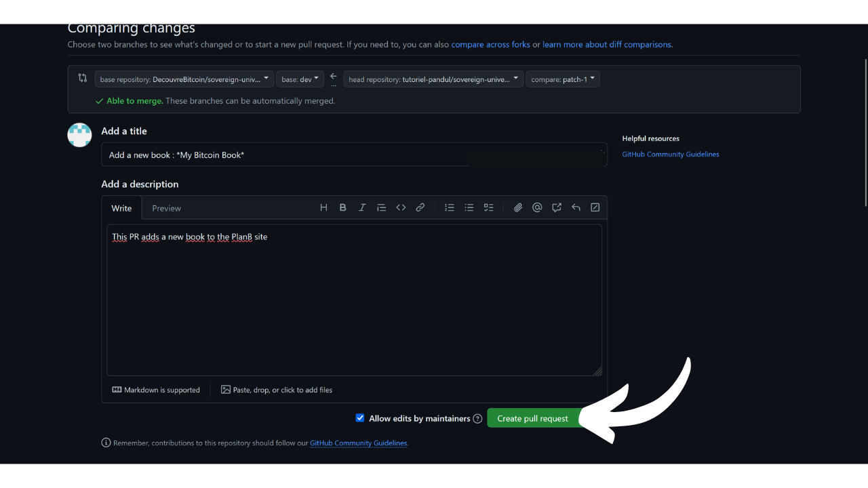Click the Markdown is supported link
The image size is (868, 488).
coord(156,390)
